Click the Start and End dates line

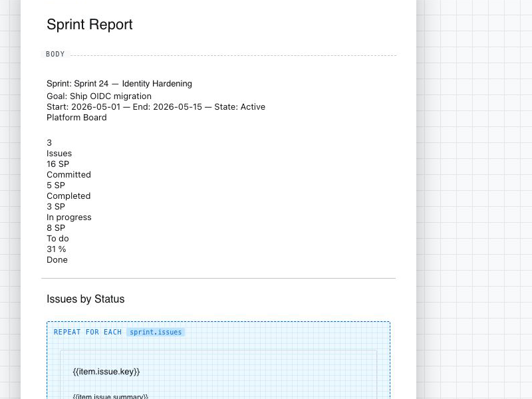click(x=156, y=107)
